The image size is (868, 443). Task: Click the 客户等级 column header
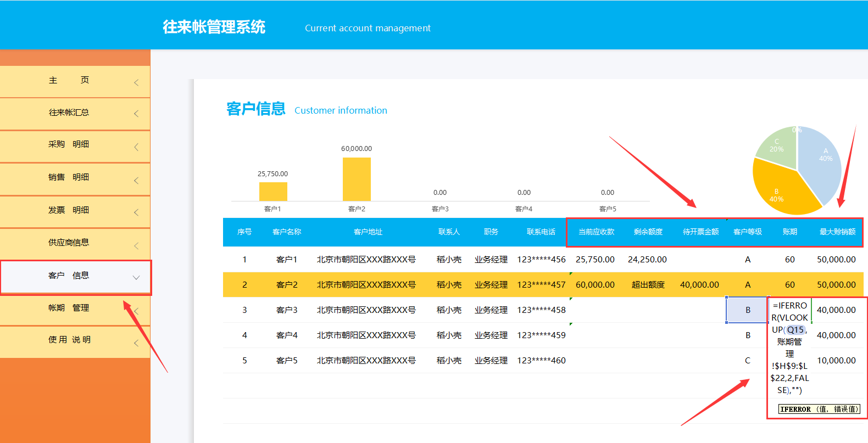[748, 232]
